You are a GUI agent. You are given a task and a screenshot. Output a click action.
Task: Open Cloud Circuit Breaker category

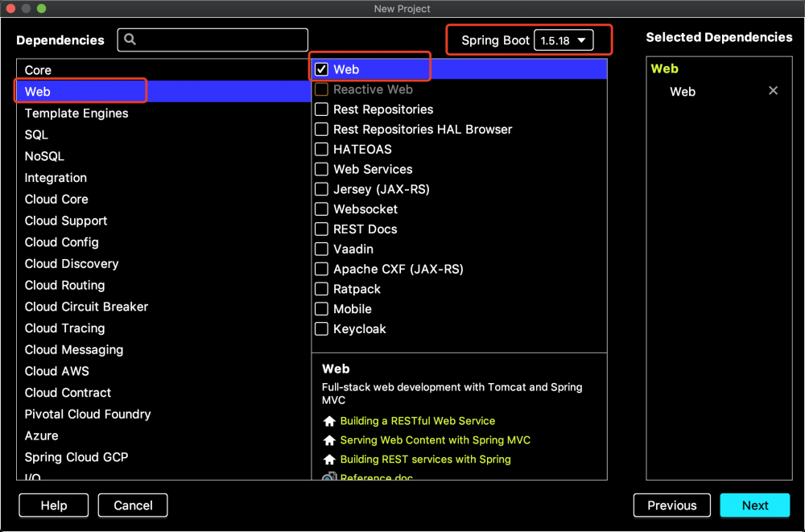tap(163, 307)
